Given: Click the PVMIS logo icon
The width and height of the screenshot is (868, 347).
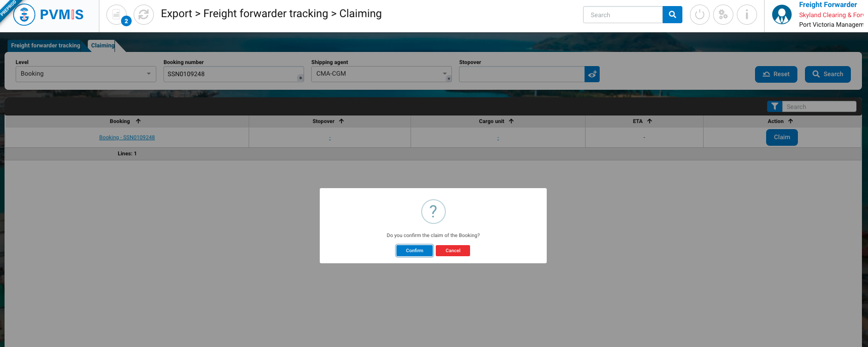Looking at the screenshot, I should coord(24,15).
